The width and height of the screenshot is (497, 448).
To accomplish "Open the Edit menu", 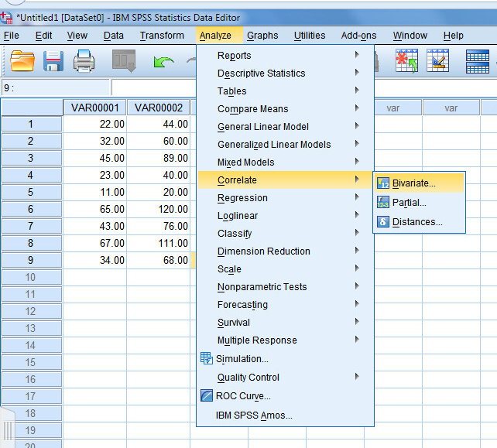I will [44, 36].
